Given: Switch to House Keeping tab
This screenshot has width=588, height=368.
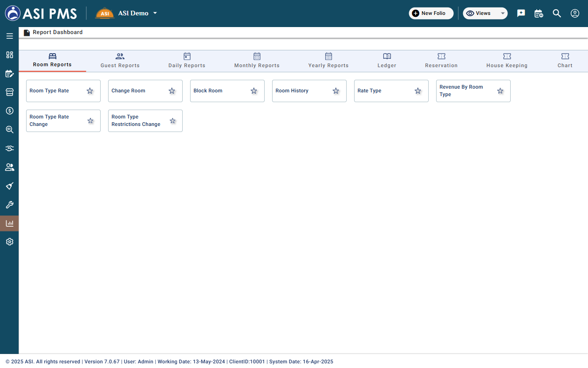Looking at the screenshot, I should [x=507, y=61].
